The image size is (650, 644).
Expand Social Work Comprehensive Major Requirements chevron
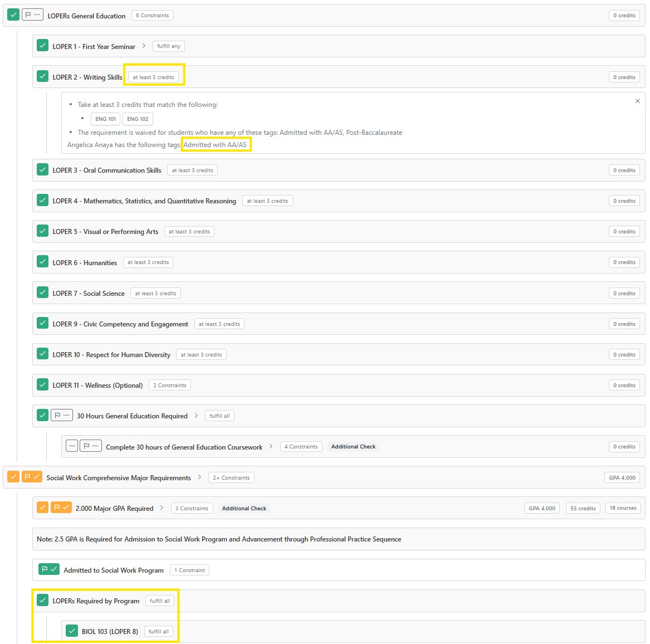tap(199, 477)
